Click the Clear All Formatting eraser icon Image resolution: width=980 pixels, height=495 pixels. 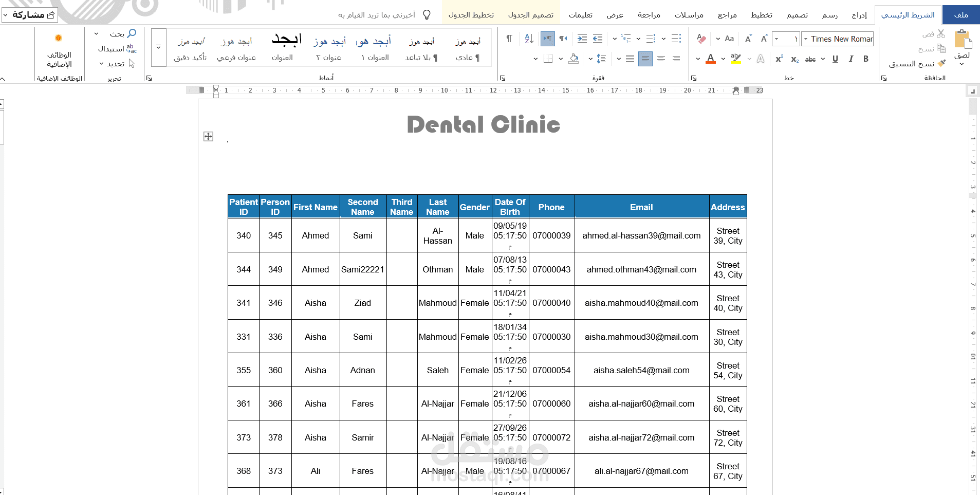click(701, 39)
